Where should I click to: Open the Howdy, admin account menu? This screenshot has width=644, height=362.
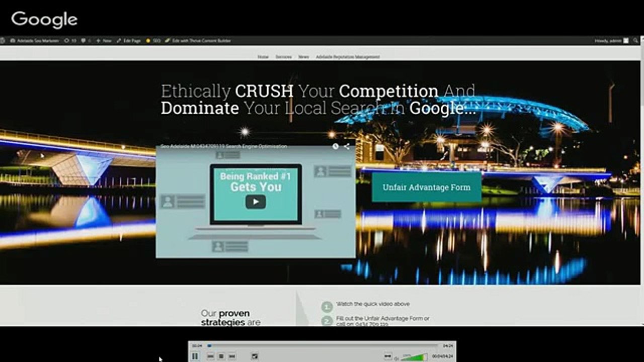pyautogui.click(x=612, y=41)
